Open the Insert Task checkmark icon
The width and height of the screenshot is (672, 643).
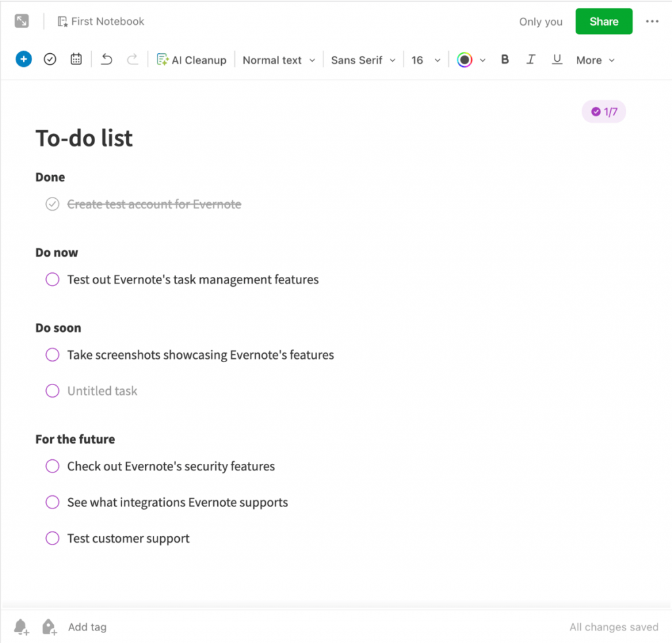click(x=50, y=59)
